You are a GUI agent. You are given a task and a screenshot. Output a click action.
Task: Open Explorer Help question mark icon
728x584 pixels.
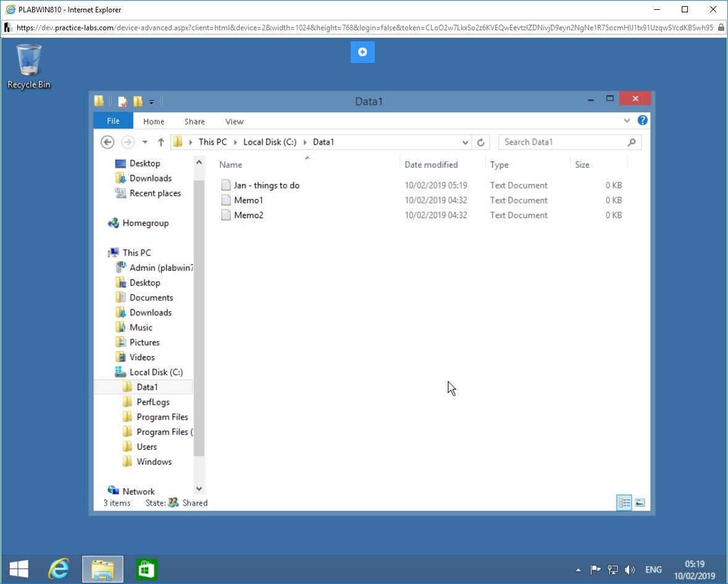pos(643,121)
